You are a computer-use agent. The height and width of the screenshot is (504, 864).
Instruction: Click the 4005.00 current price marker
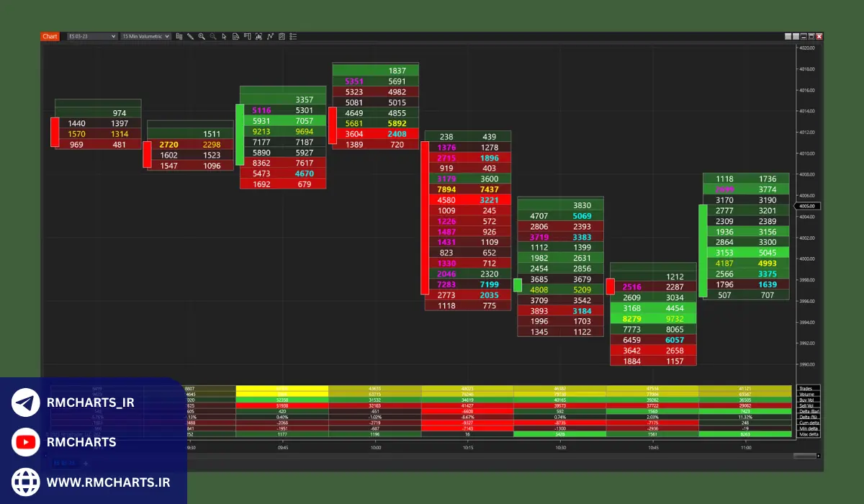(x=807, y=207)
